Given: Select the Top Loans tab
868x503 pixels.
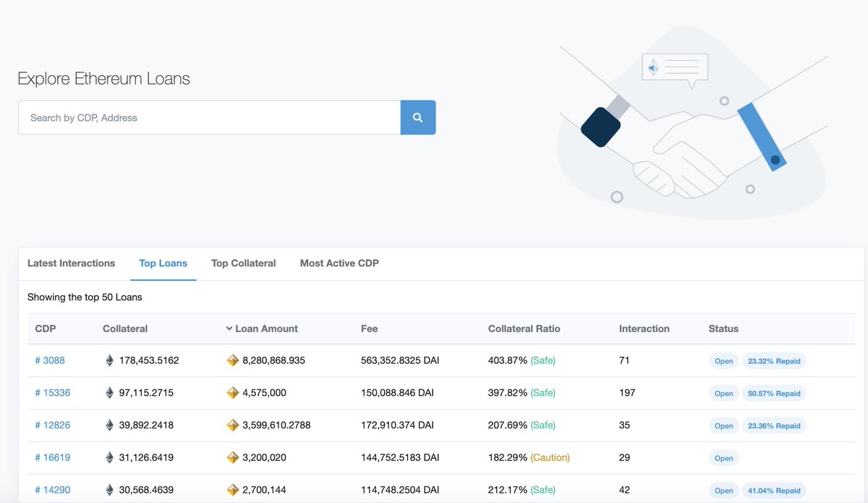Looking at the screenshot, I should pyautogui.click(x=163, y=263).
